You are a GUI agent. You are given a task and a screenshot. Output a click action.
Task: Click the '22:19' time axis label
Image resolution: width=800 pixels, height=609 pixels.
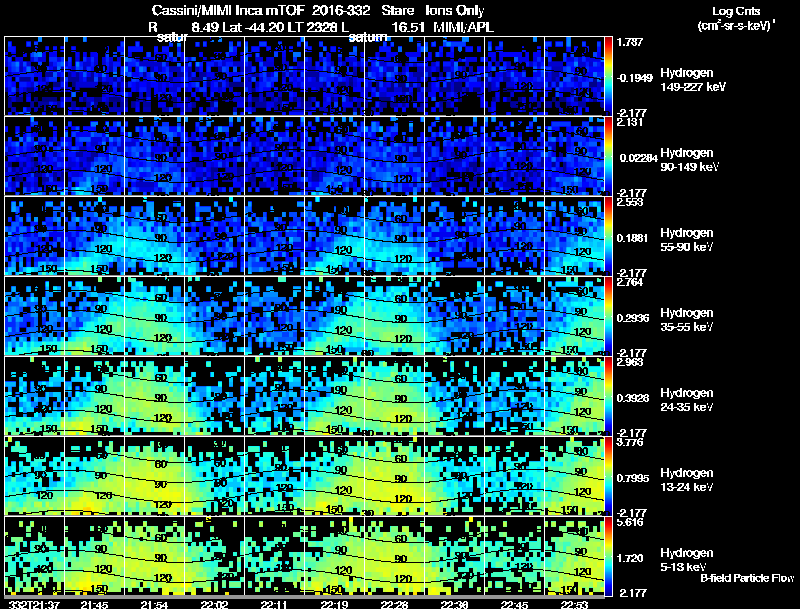[x=334, y=605]
